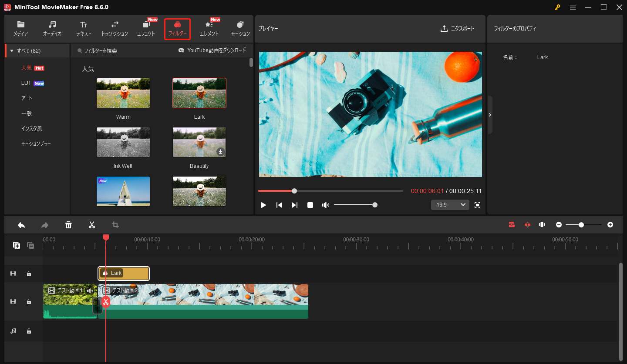Mute audio on the テスト動画1 clip
The image size is (627, 364).
(90, 290)
